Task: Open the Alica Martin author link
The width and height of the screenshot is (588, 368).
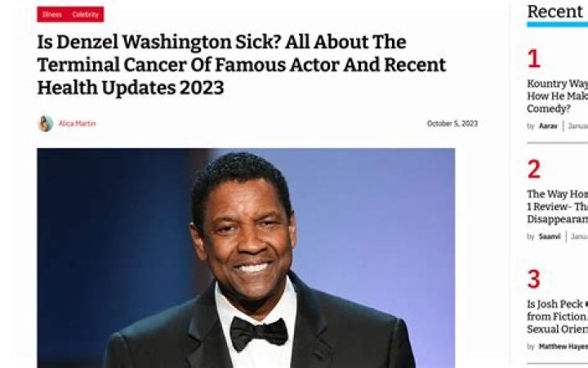Action: [x=77, y=123]
